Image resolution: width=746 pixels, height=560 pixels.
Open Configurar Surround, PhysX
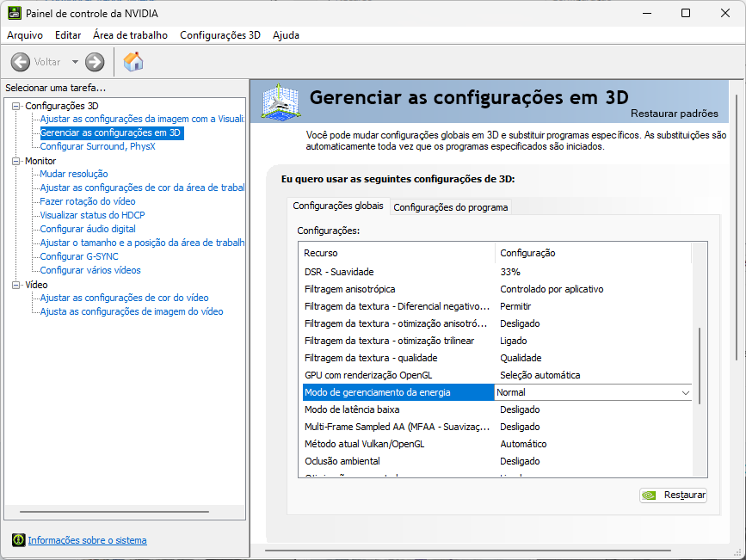(97, 146)
